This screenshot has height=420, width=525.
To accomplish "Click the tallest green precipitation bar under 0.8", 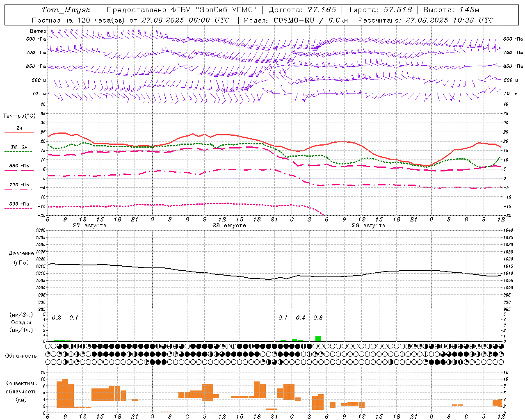I will [318, 339].
